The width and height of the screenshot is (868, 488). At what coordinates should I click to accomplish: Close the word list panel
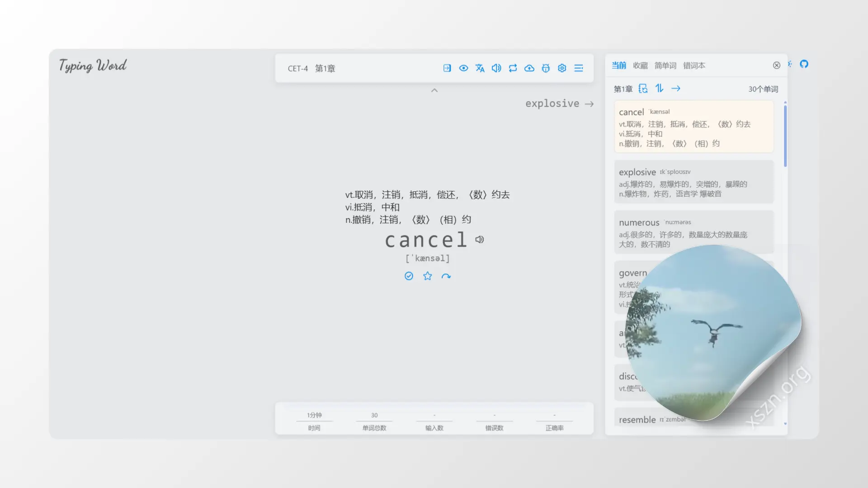coord(777,66)
